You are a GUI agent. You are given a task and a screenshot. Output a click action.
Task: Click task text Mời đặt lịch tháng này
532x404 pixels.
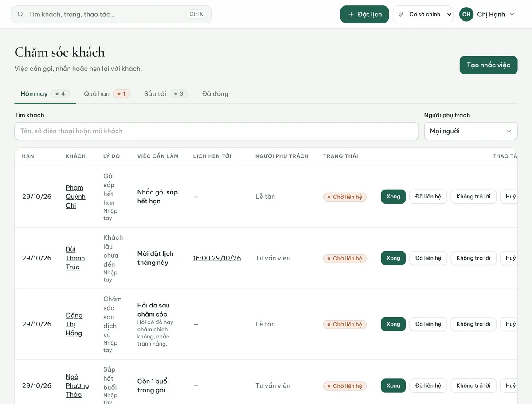[x=156, y=258]
